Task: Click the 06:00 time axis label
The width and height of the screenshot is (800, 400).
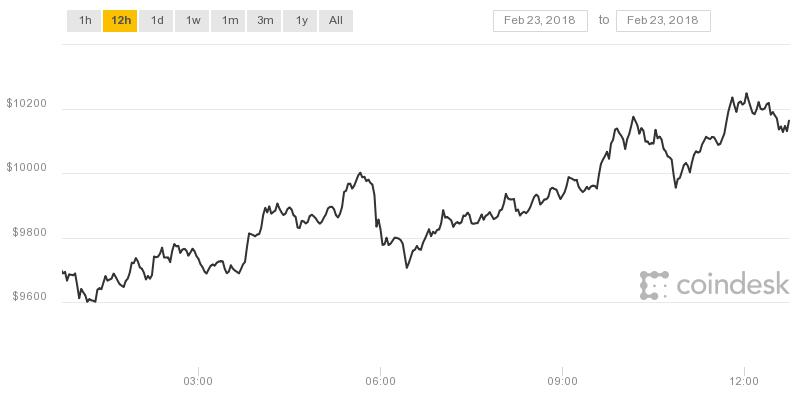Action: click(380, 381)
